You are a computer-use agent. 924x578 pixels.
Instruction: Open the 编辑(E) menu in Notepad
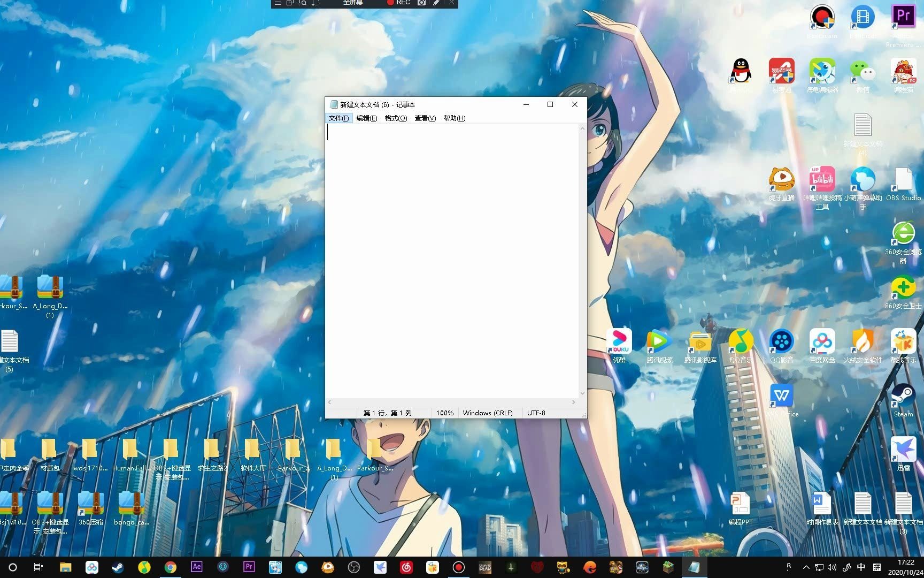(x=367, y=118)
